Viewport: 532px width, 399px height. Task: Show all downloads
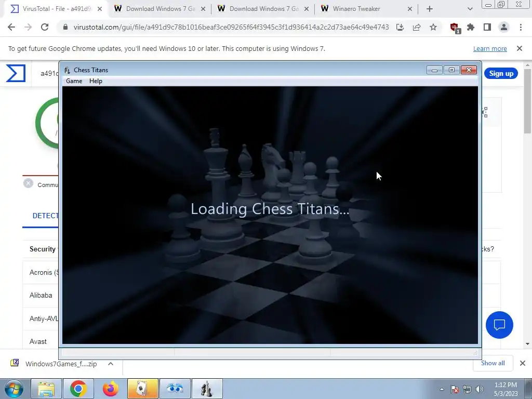point(493,363)
